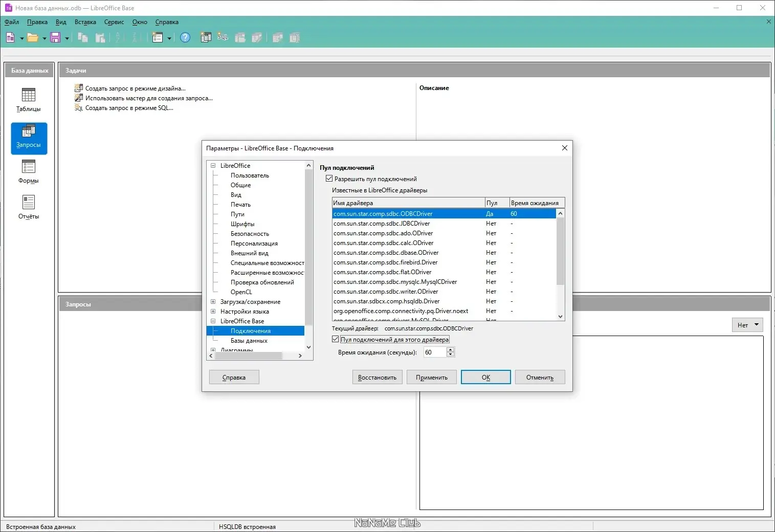Click the options tree horizontal scrollbar
Screen dimensions: 775x532
(x=255, y=356)
